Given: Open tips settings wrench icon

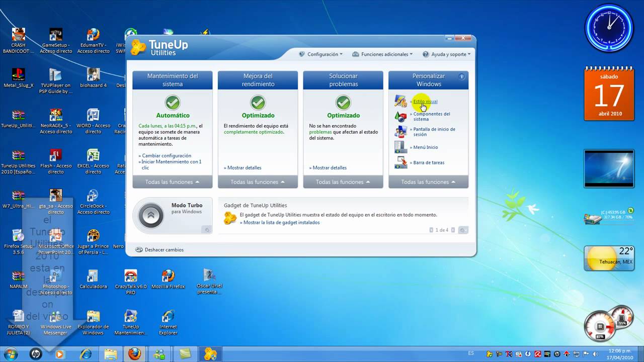Looking at the screenshot, I should point(463,230).
